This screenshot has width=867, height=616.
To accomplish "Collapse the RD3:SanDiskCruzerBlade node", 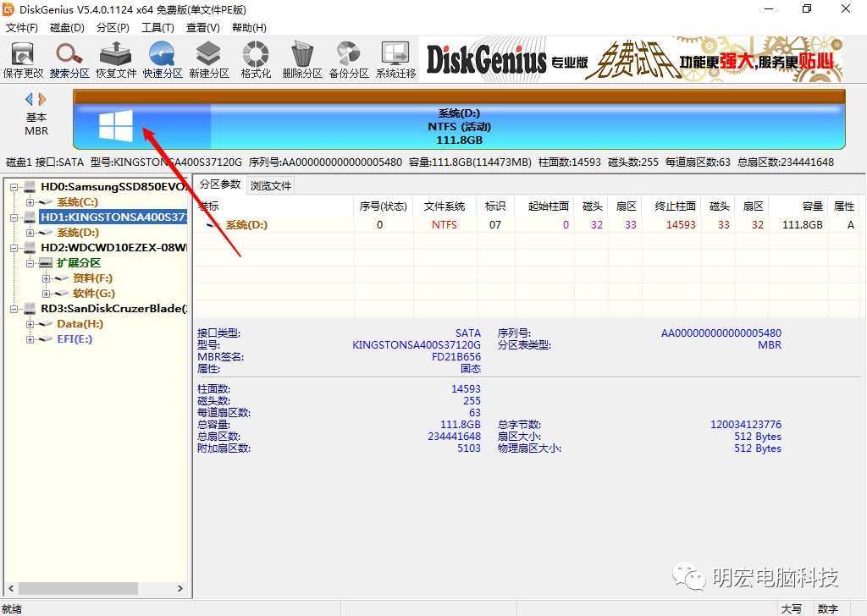I will (x=14, y=309).
